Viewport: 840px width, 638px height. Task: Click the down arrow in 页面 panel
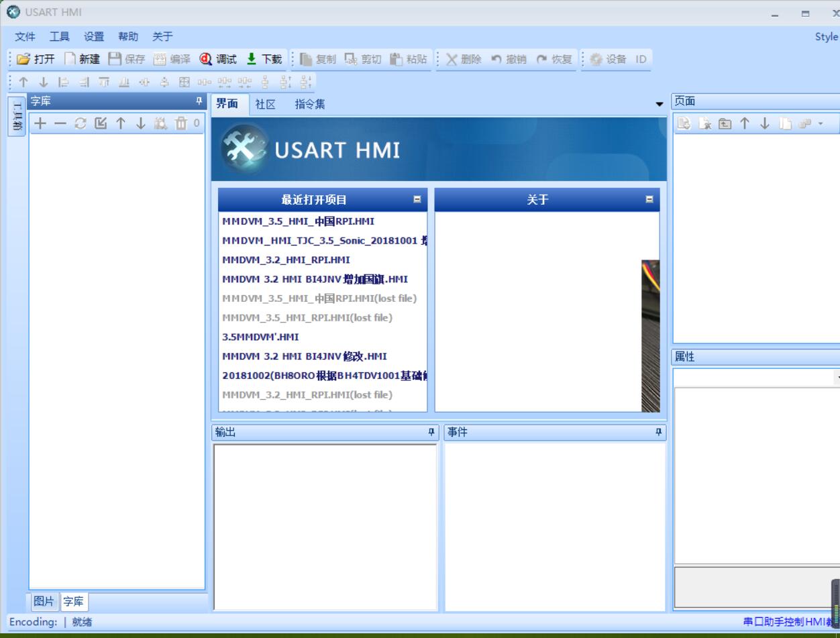(x=765, y=123)
